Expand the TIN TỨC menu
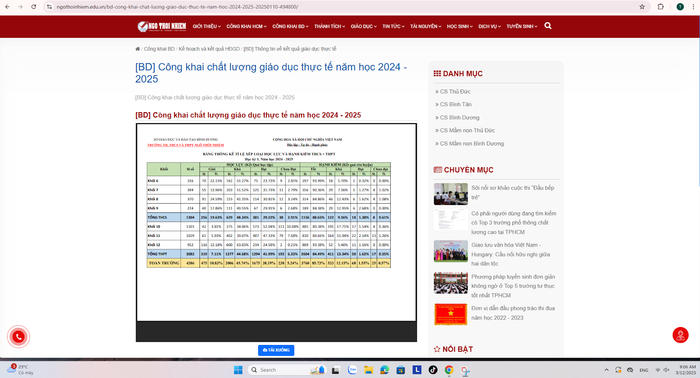Viewport: 700px width, 378px height. coord(393,26)
